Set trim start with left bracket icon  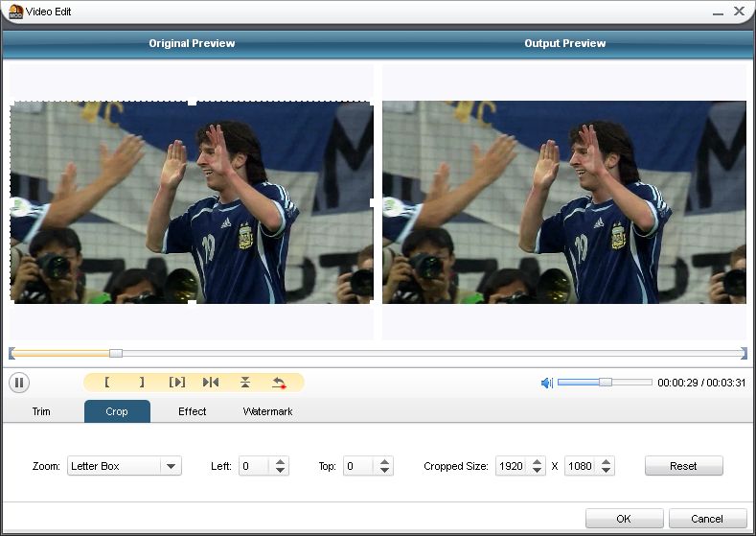click(107, 382)
